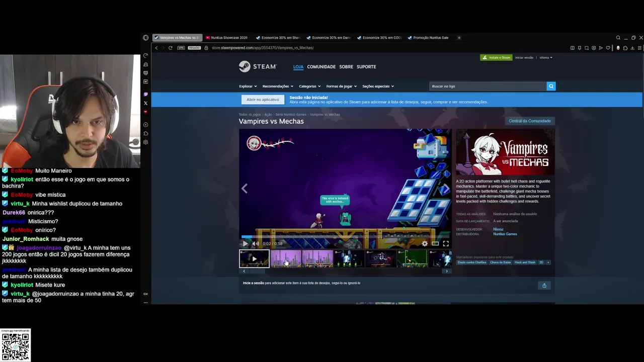Click the iniciar sessão link

point(524,57)
